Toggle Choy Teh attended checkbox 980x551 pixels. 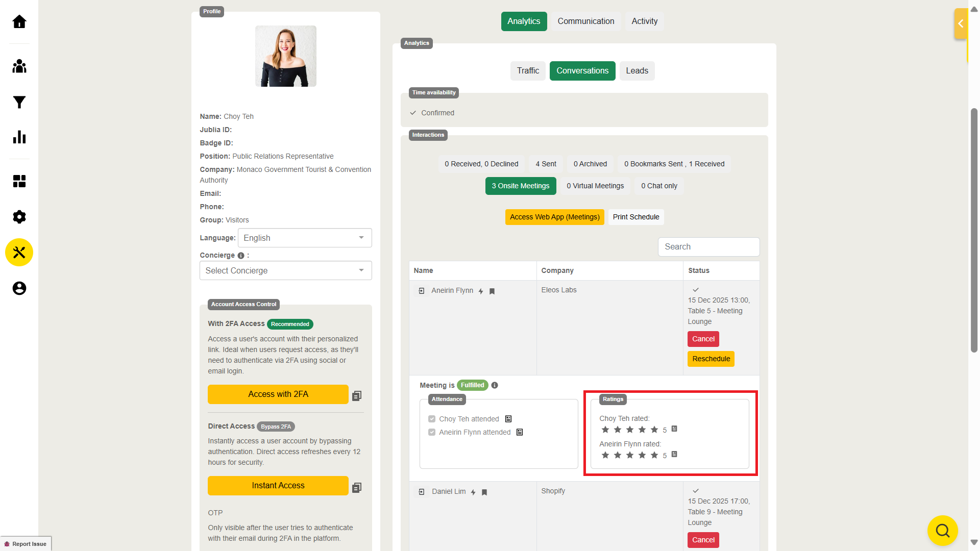tap(432, 419)
